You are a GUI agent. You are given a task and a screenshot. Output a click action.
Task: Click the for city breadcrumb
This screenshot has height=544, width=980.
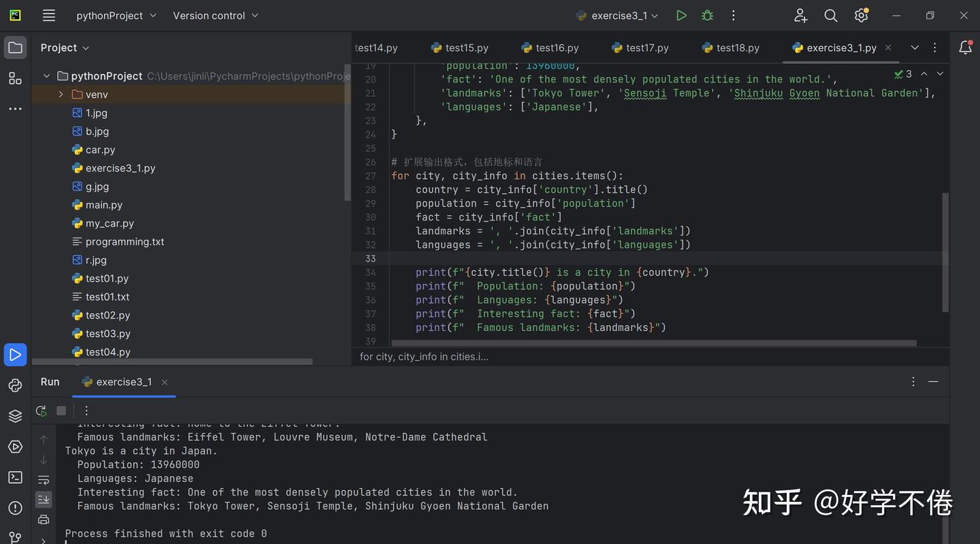[x=423, y=357]
